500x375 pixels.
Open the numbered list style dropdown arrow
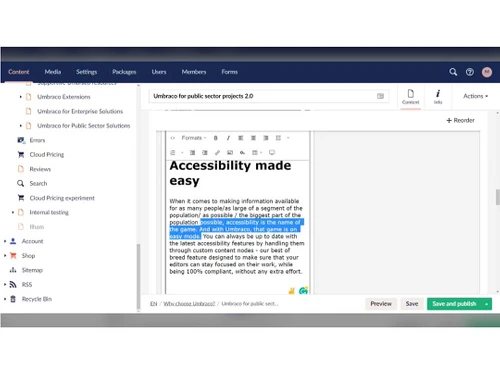point(182,153)
